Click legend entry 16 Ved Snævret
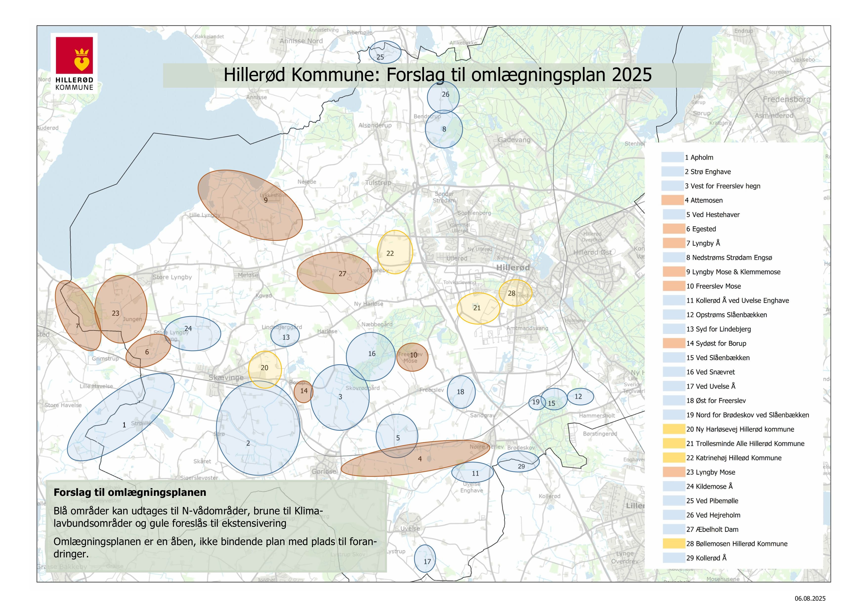The image size is (868, 614). [711, 372]
